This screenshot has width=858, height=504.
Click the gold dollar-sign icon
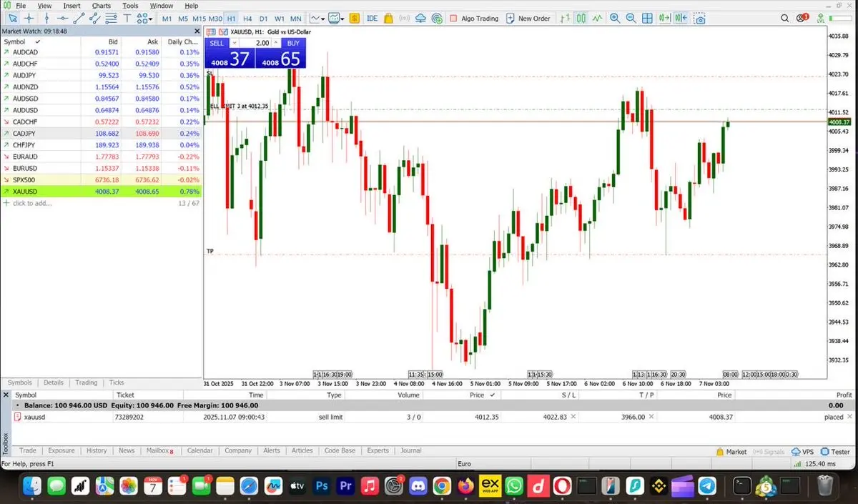coord(353,18)
